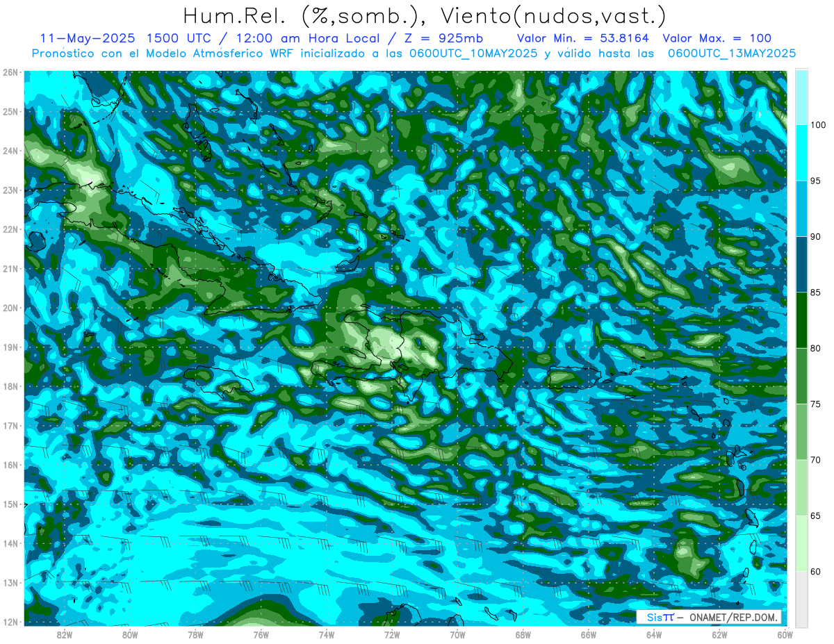Click the latitude label '15N'
Image resolution: width=834 pixels, height=644 pixels.
tap(10, 504)
